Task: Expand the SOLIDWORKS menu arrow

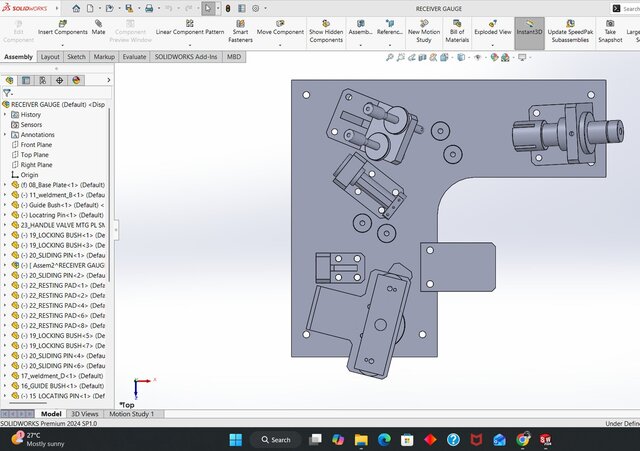Action: (57, 8)
